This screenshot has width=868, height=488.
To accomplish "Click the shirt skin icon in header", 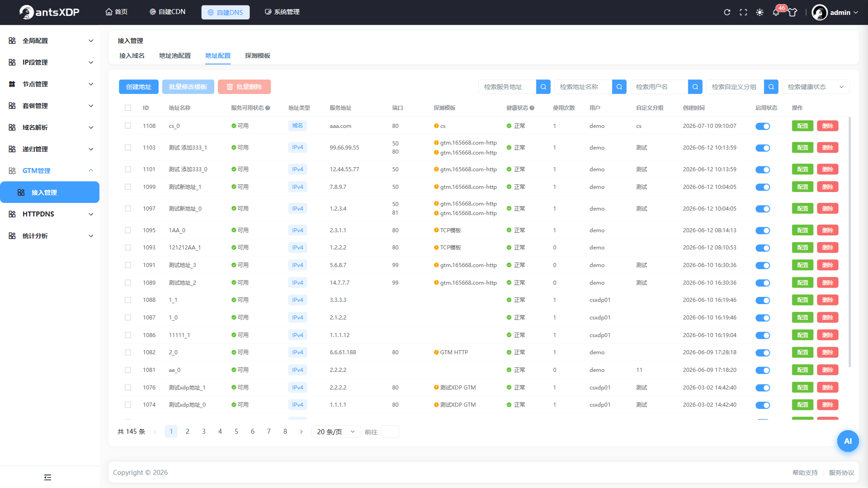I will coord(793,12).
